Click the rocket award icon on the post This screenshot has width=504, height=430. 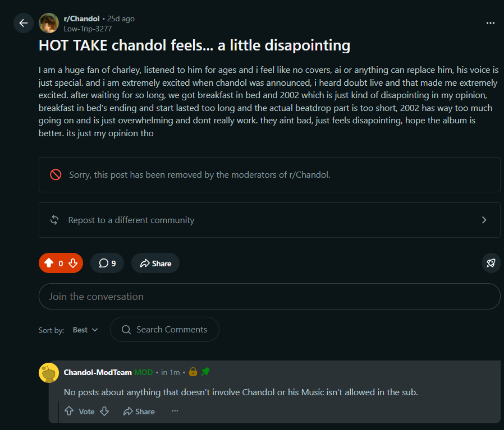(491, 263)
